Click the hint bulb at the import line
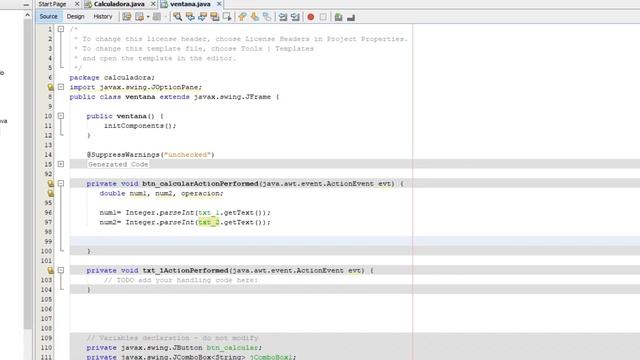This screenshot has height=360, width=640. [50, 87]
